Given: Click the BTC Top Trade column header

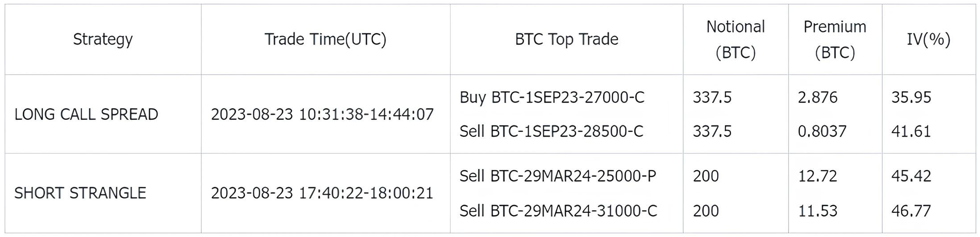Looking at the screenshot, I should tap(566, 39).
